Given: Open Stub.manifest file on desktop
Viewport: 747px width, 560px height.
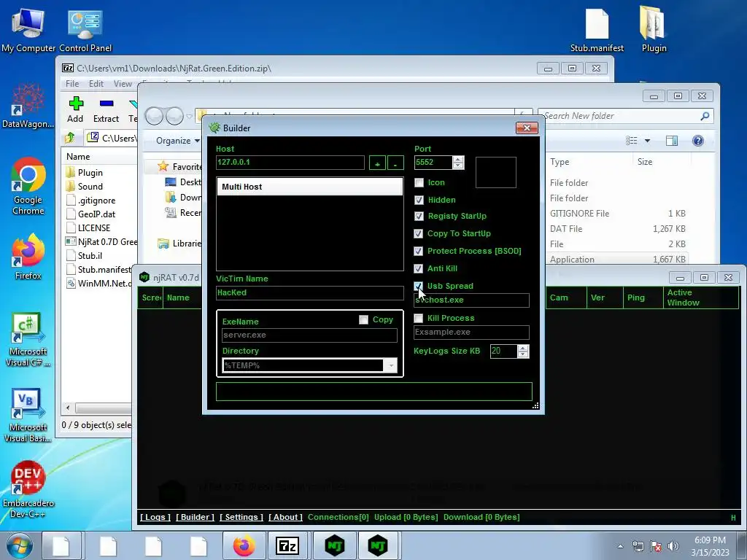Looking at the screenshot, I should pyautogui.click(x=597, y=30).
